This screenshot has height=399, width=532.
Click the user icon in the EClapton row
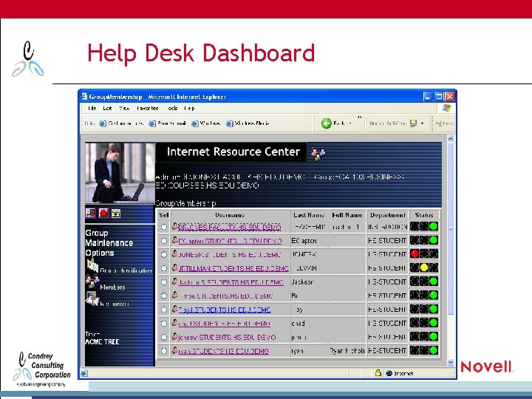click(x=174, y=240)
